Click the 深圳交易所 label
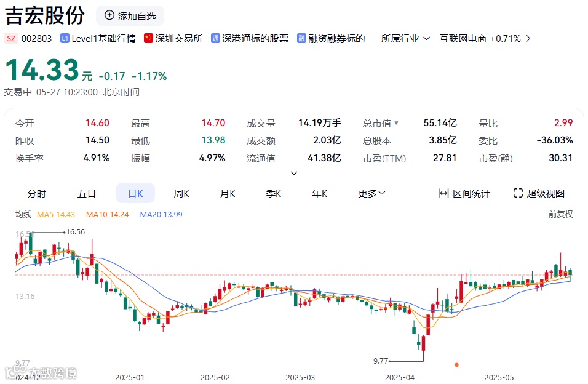The width and height of the screenshot is (588, 384). tap(179, 39)
